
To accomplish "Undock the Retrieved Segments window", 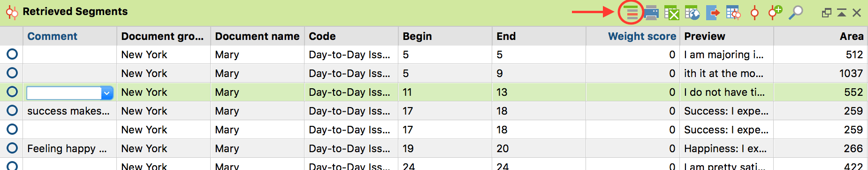I will 827,13.
